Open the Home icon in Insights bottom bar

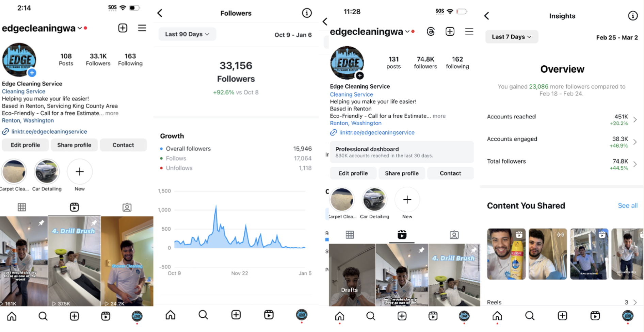[x=497, y=316]
